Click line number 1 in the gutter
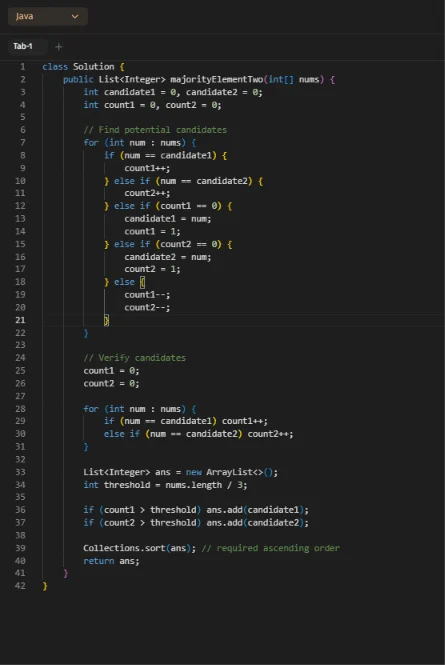This screenshot has height=665, width=445. 22,67
